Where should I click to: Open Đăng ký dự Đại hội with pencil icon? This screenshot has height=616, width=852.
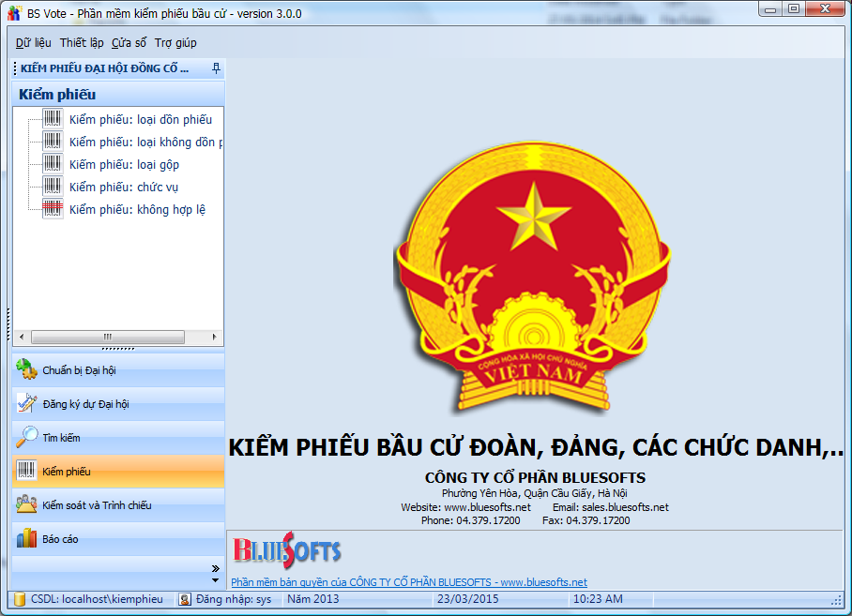(x=25, y=404)
